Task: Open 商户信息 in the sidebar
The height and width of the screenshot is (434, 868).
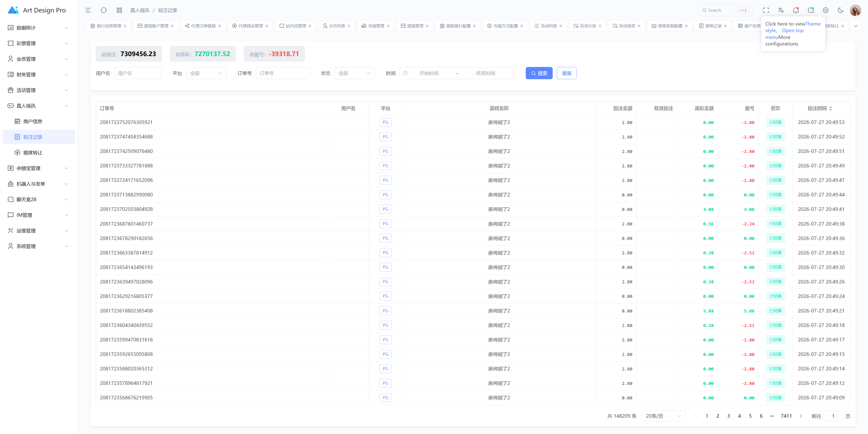Action: coord(39,122)
